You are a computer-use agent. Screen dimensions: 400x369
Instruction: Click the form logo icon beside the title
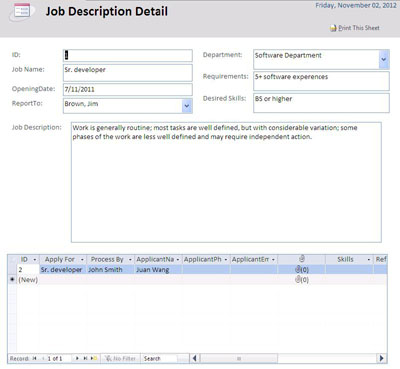pyautogui.click(x=21, y=11)
